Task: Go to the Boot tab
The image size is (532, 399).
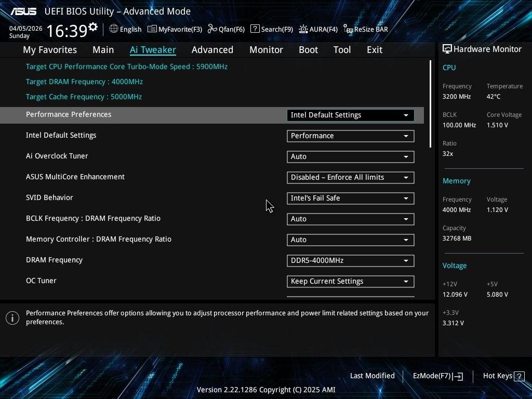Action: pyautogui.click(x=308, y=50)
